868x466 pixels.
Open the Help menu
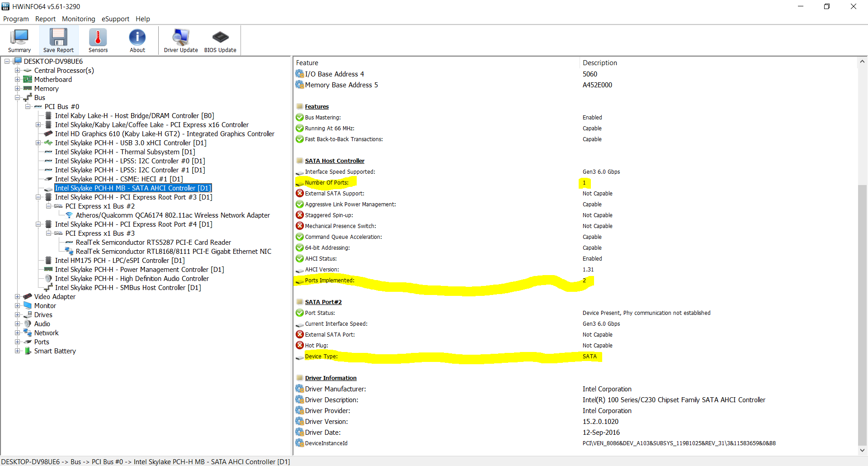click(x=143, y=19)
